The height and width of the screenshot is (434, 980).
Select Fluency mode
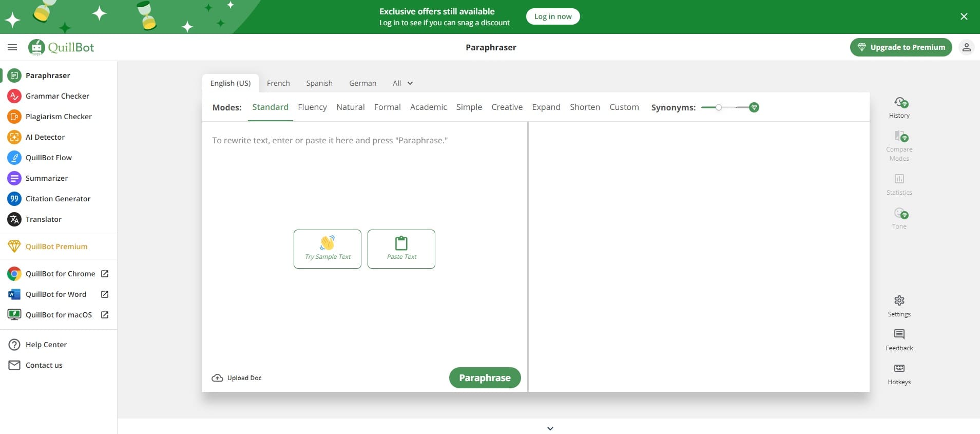pos(312,107)
